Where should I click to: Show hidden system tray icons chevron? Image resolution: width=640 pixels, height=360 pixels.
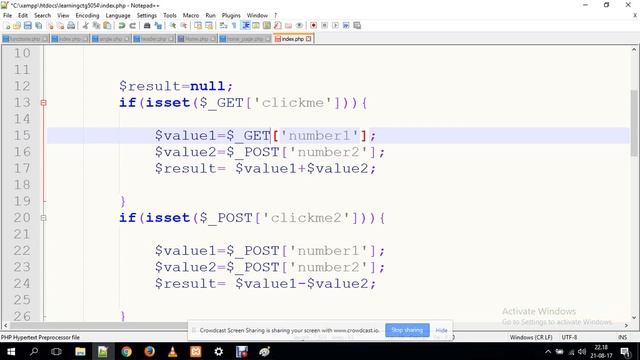click(x=548, y=352)
